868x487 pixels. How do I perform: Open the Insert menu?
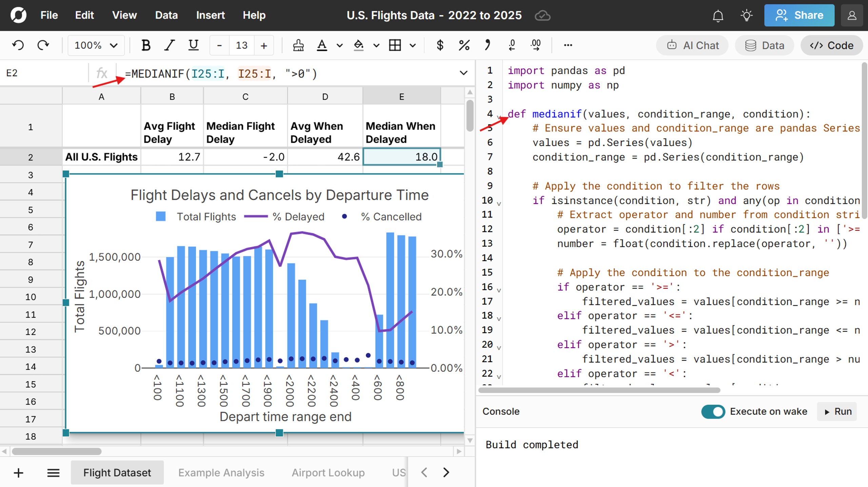point(210,15)
